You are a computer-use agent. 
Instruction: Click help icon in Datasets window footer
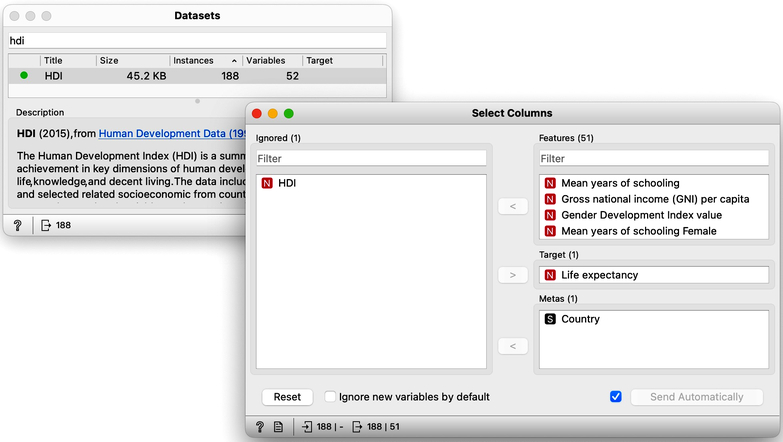pos(17,225)
